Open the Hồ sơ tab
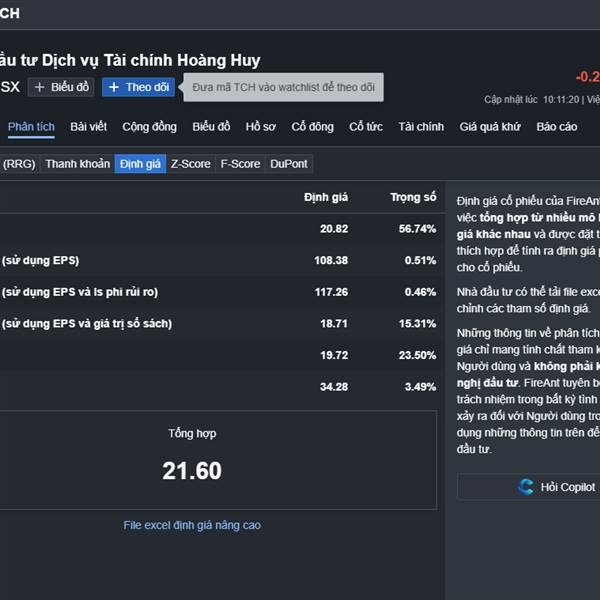The height and width of the screenshot is (600, 600). pos(261,127)
